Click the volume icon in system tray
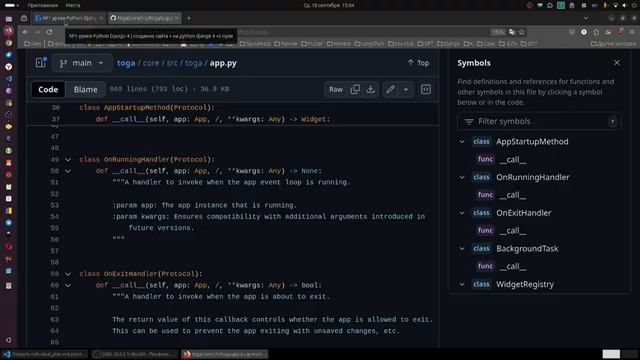The width and height of the screenshot is (640, 360). [624, 5]
